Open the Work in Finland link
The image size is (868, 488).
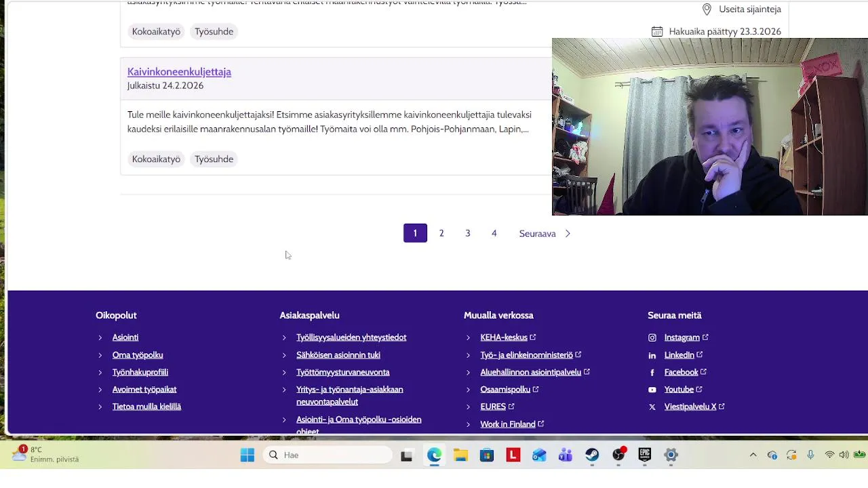(x=512, y=424)
